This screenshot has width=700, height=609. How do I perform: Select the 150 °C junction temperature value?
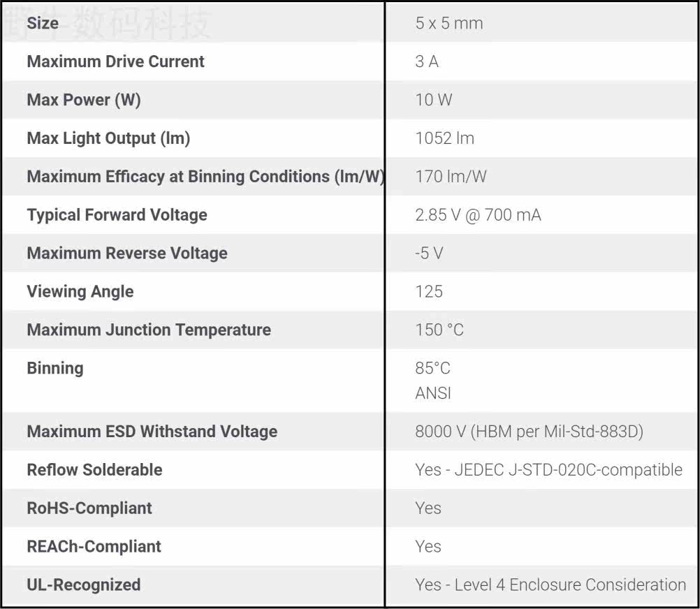click(439, 330)
